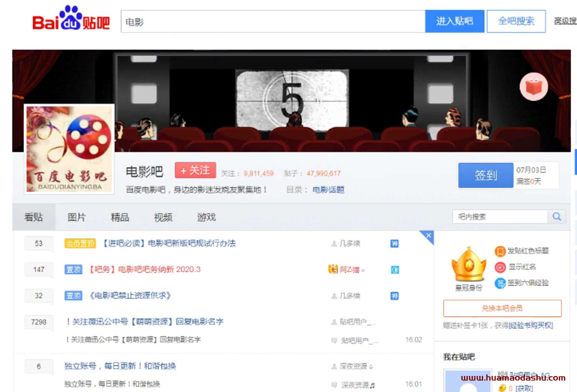The height and width of the screenshot is (392, 577).
Task: Click the 签到六倍经验 icon
Action: (x=500, y=283)
